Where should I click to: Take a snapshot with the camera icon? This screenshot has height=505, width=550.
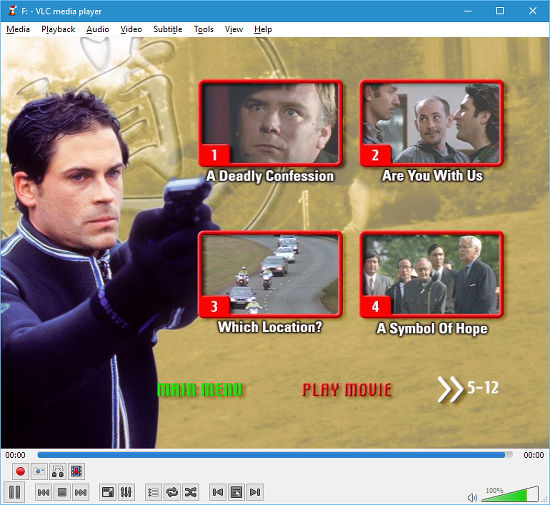[39, 471]
